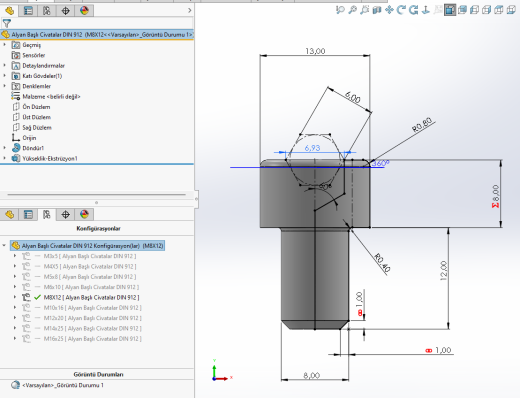Expand the M3x5 configuration node
This screenshot has height=398, width=520.
[x=15, y=256]
